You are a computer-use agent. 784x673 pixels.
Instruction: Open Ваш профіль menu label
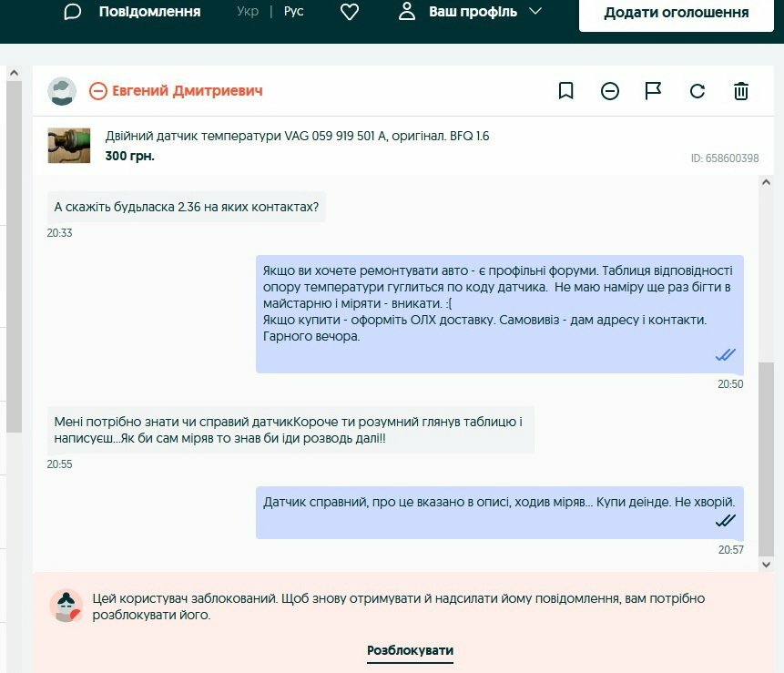pyautogui.click(x=473, y=12)
